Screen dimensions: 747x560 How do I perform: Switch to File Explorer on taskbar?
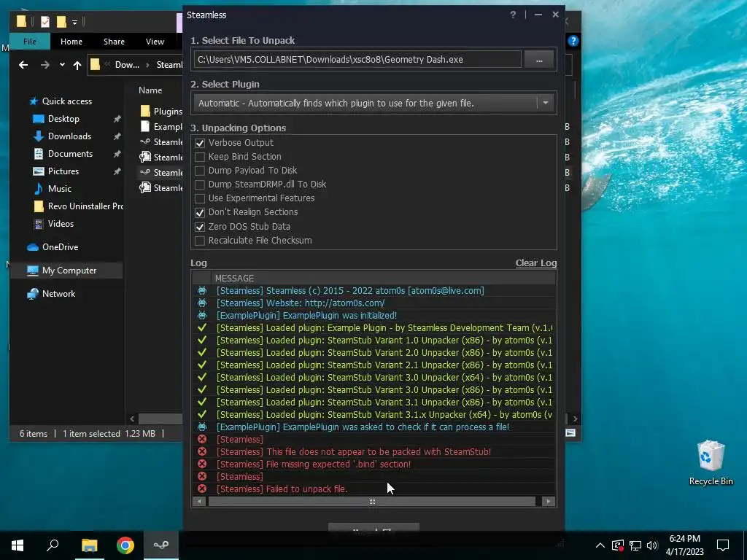(89, 545)
